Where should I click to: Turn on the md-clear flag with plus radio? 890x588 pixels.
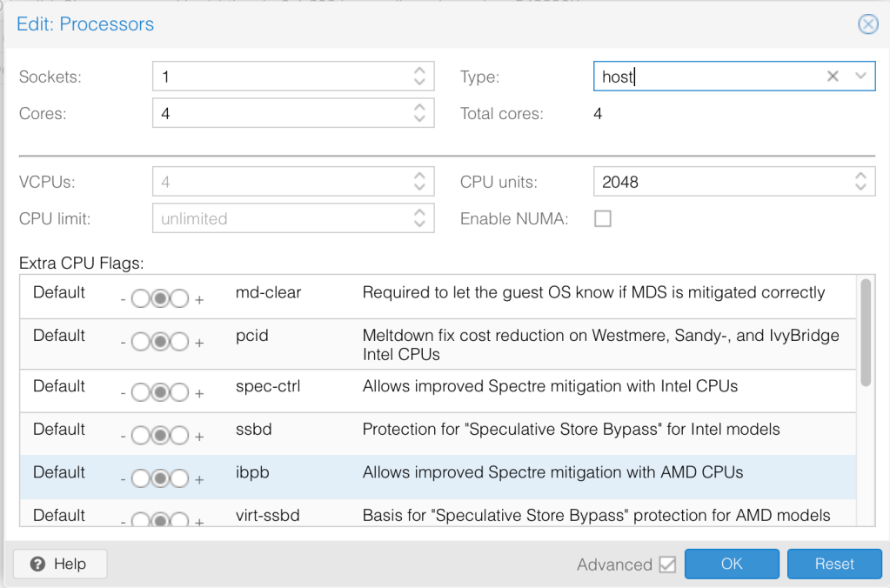point(179,299)
